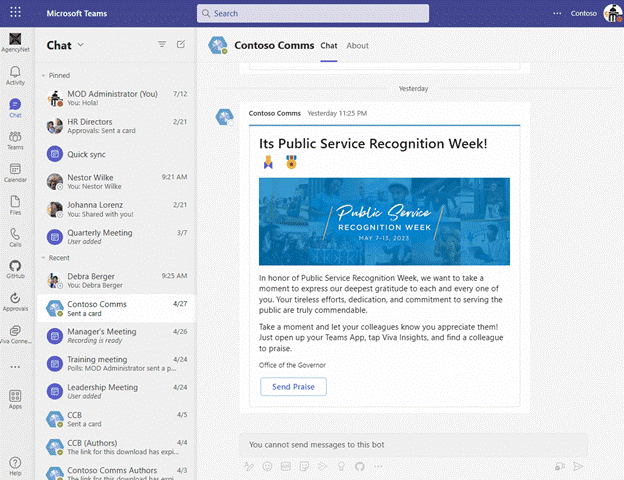624x480 pixels.
Task: Open Training meeting chat
Action: coord(116,363)
